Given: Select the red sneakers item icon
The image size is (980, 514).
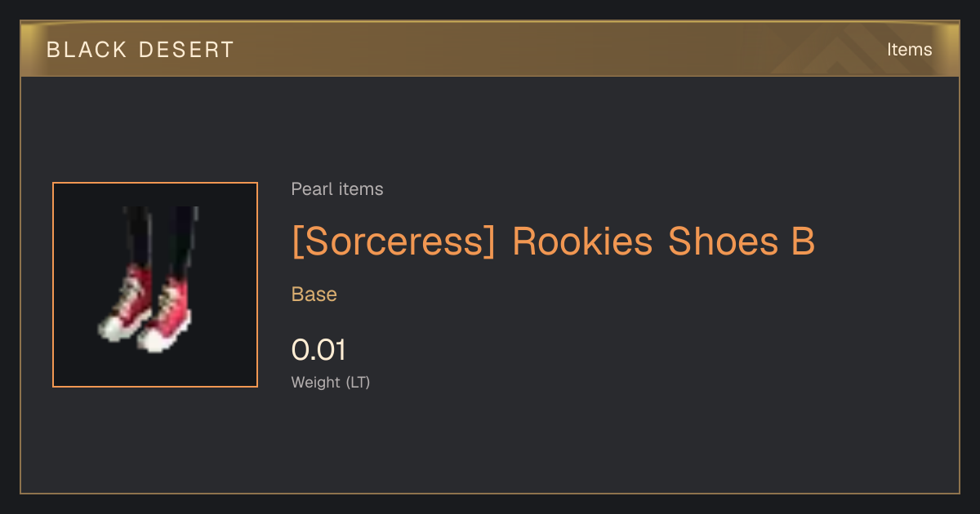Looking at the screenshot, I should click(155, 285).
